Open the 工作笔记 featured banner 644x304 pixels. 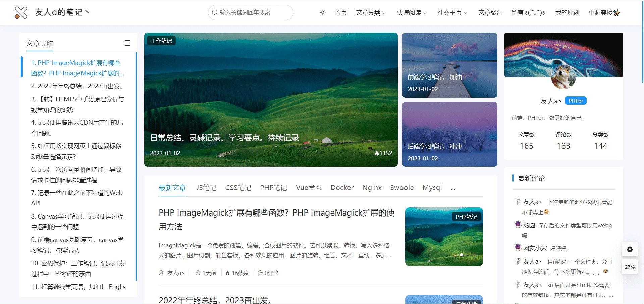coord(271,100)
